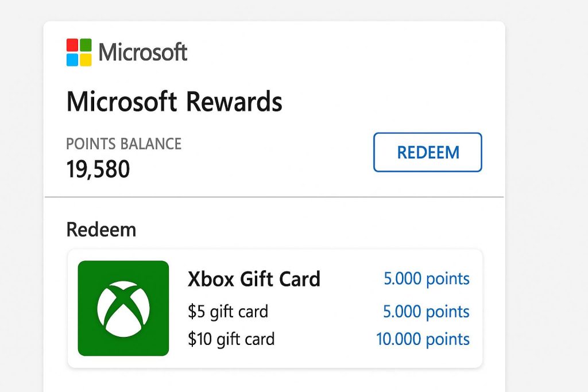Click the POINTS BALANCE label

click(x=123, y=143)
